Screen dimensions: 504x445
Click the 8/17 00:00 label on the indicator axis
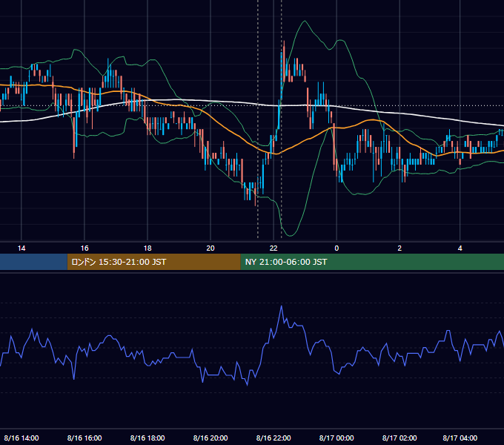pos(336,438)
